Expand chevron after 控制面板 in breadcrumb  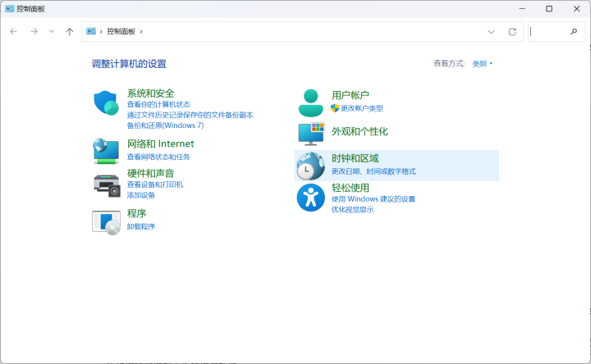pyautogui.click(x=141, y=32)
